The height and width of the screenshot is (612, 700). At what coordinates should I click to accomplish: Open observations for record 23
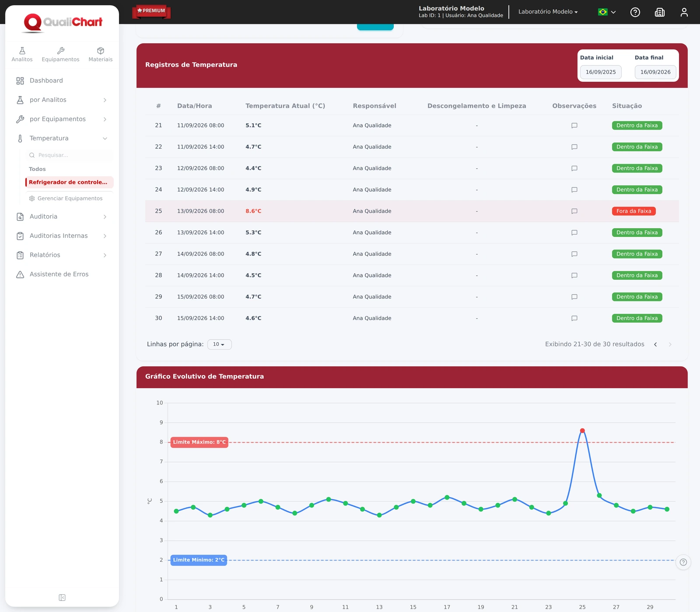tap(574, 168)
